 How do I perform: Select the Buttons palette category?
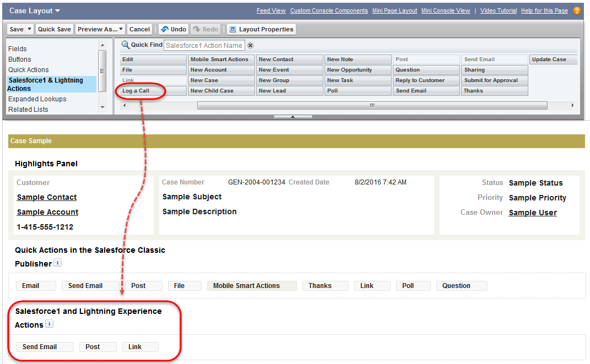[20, 59]
